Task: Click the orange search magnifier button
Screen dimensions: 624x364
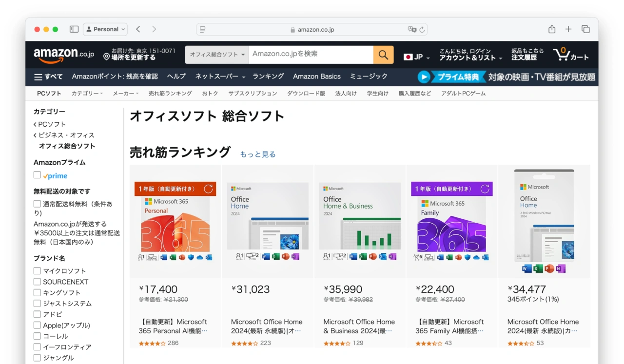Action: (383, 55)
